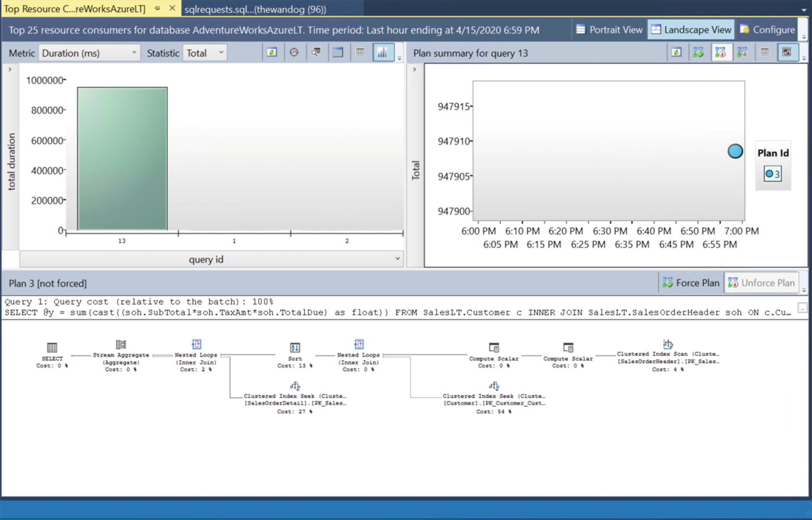Click the Plan 3 [not forced] label
The image size is (812, 520).
tap(47, 283)
